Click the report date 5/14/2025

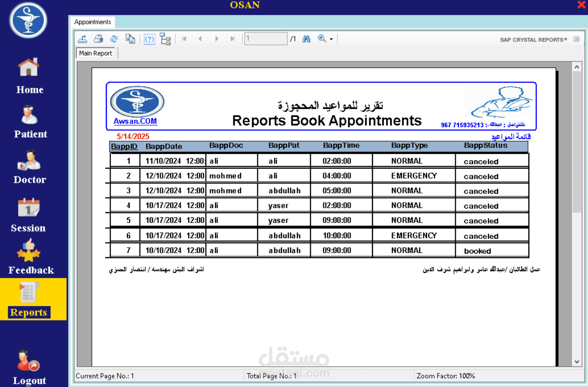(x=133, y=137)
